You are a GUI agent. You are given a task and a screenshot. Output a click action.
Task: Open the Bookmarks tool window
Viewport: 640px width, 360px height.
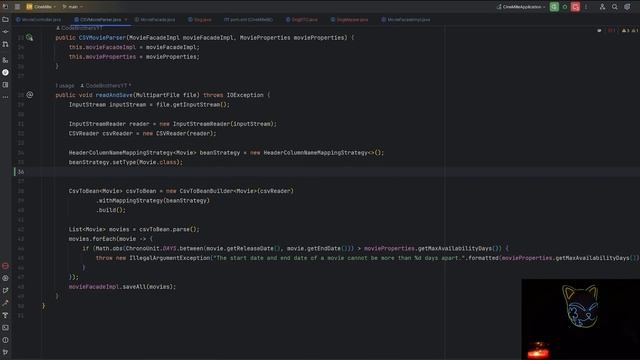(x=5, y=85)
